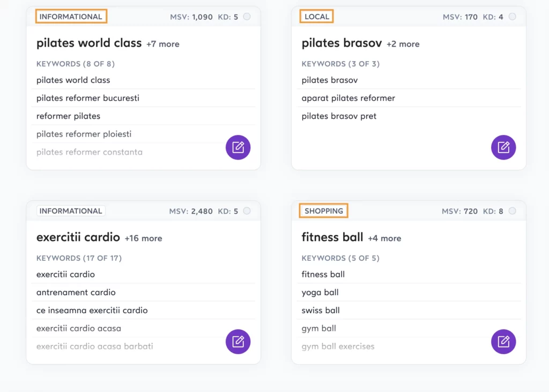Viewport: 549px width, 392px height.
Task: Click edit icon on fitness ball card
Action: pos(503,342)
